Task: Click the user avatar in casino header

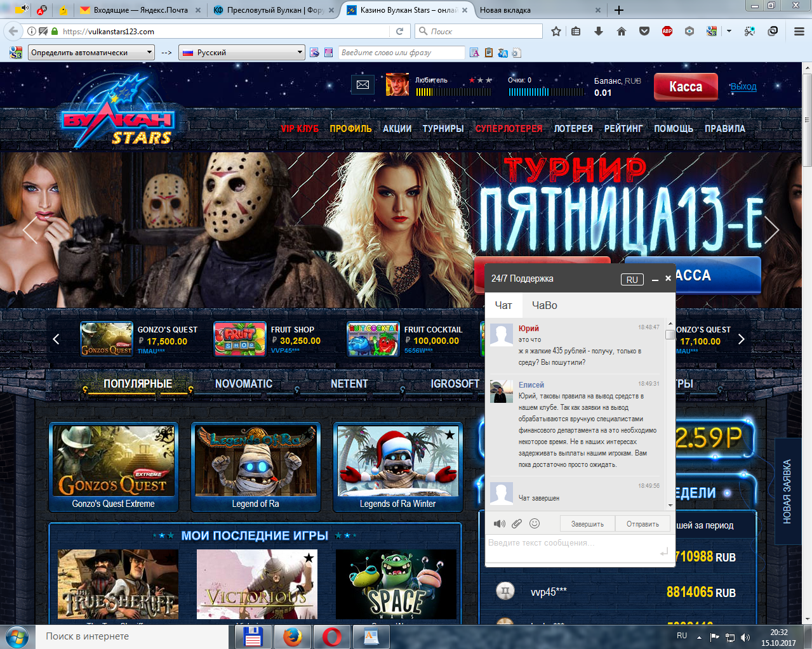Action: [397, 84]
